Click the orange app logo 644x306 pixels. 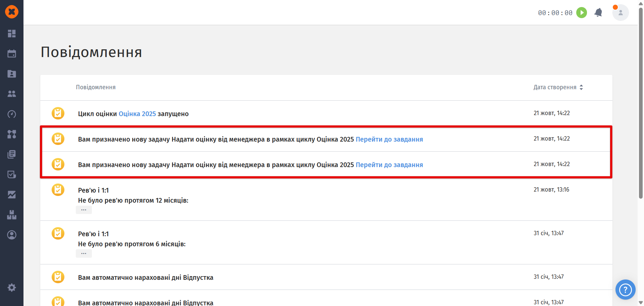click(x=12, y=12)
